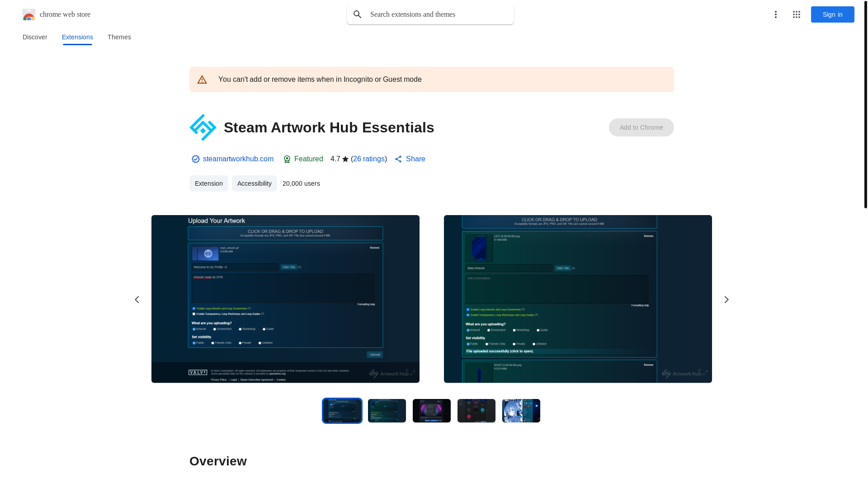Click the rating star icon

tap(345, 159)
